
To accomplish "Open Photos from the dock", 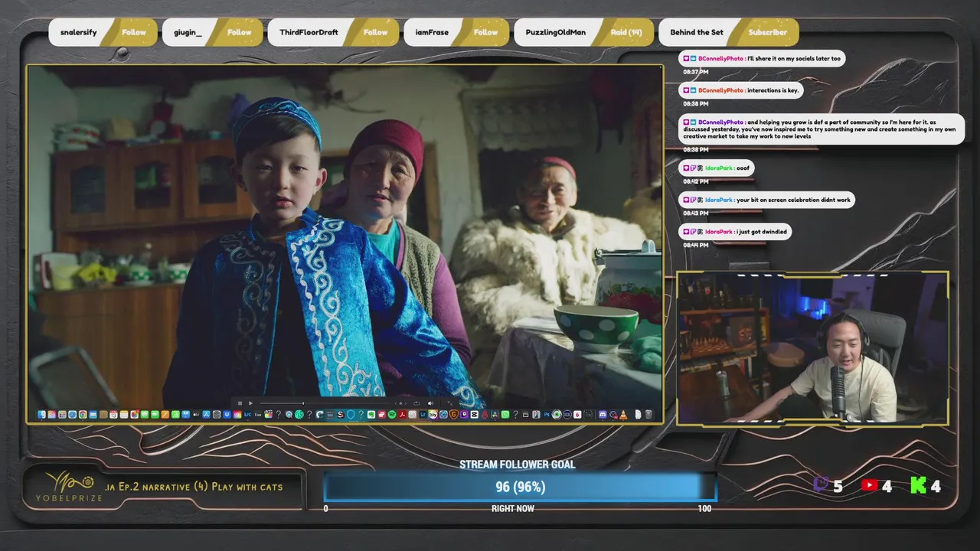I will 134,414.
